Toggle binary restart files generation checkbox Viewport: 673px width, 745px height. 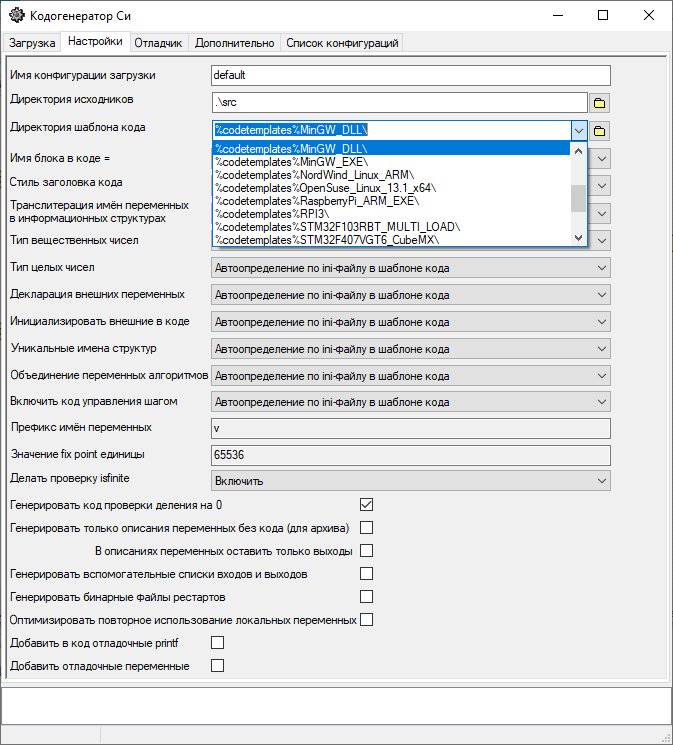pos(366,597)
